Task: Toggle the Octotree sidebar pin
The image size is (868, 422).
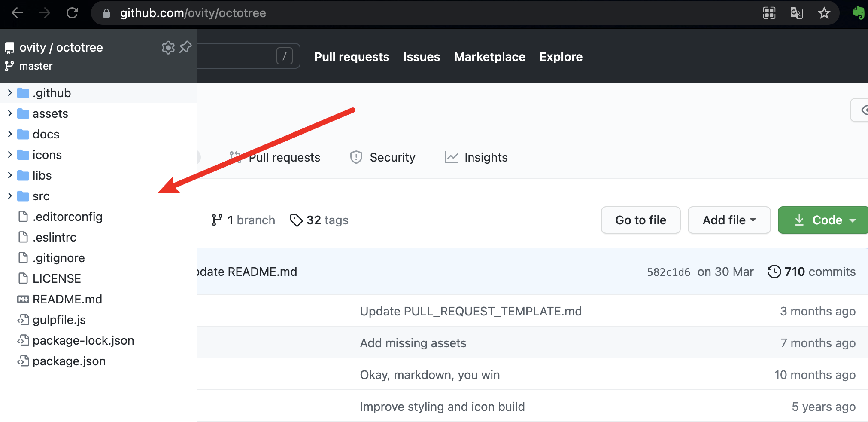Action: coord(185,47)
